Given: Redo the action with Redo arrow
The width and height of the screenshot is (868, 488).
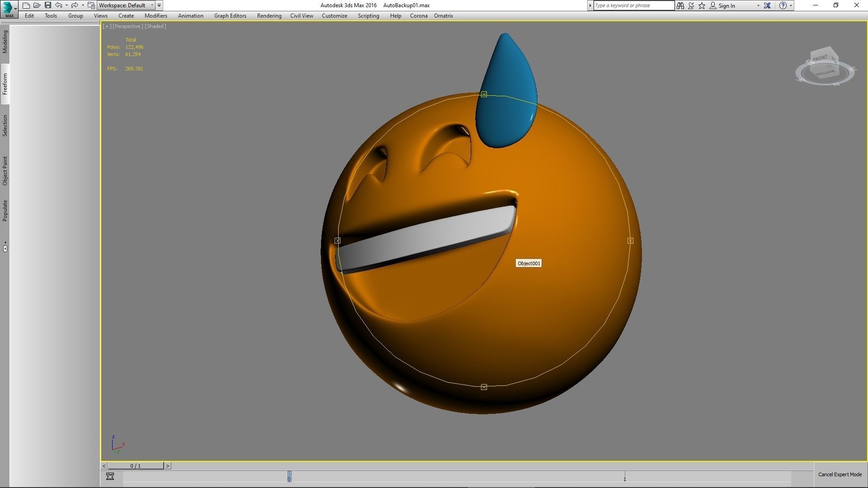Looking at the screenshot, I should click(x=75, y=5).
